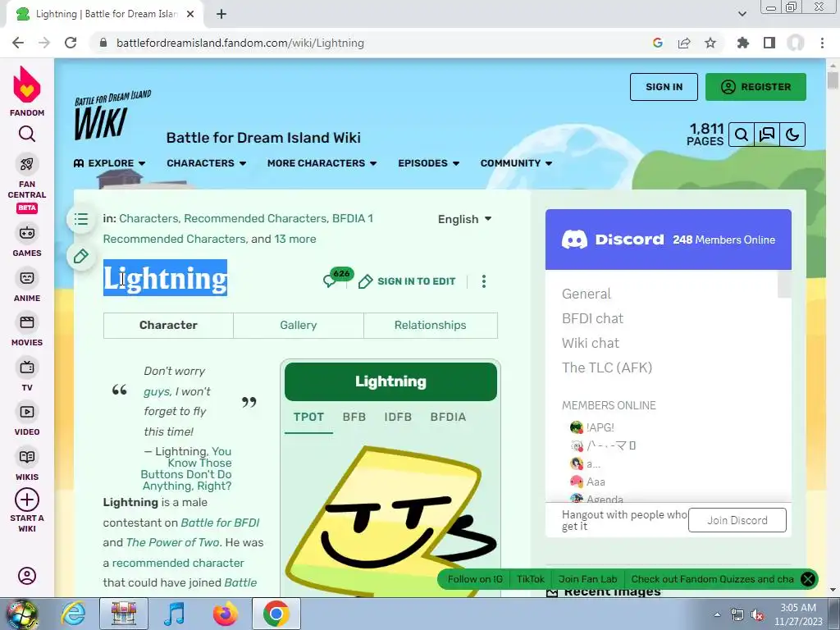Go to Games in the sidebar

click(x=27, y=241)
